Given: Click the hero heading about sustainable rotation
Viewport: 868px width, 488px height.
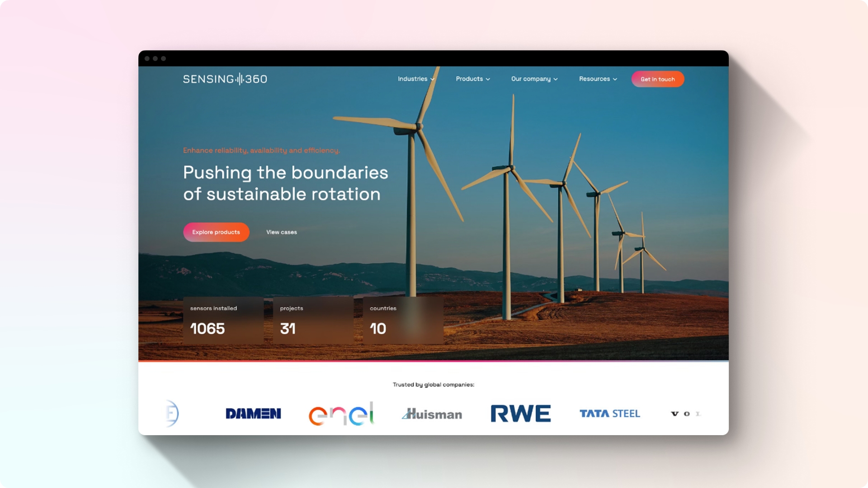Looking at the screenshot, I should pyautogui.click(x=285, y=183).
